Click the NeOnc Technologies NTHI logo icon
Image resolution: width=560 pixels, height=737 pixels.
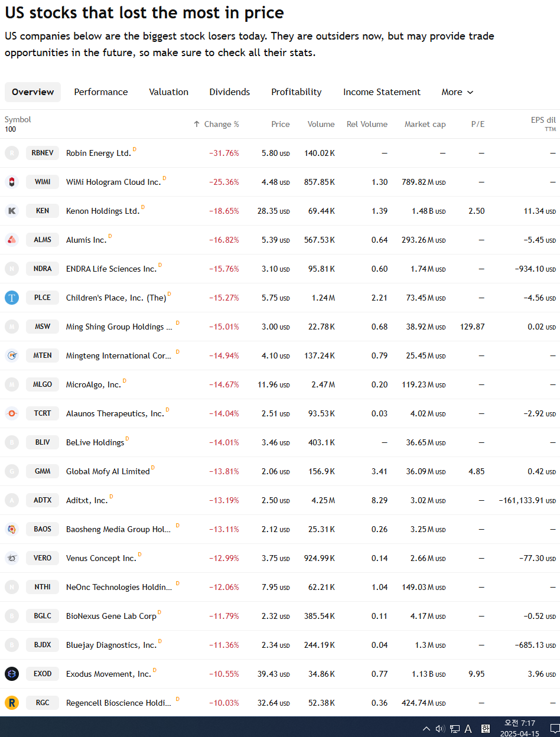12,587
